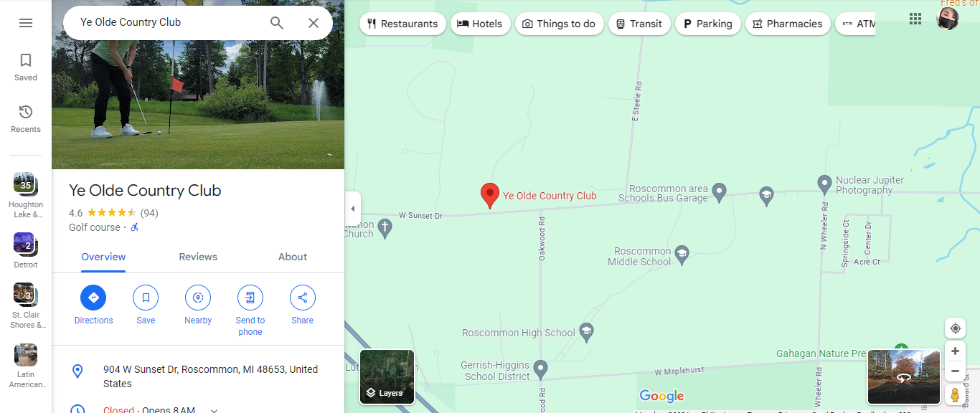
Task: Click the search magnifier icon
Action: point(277,23)
